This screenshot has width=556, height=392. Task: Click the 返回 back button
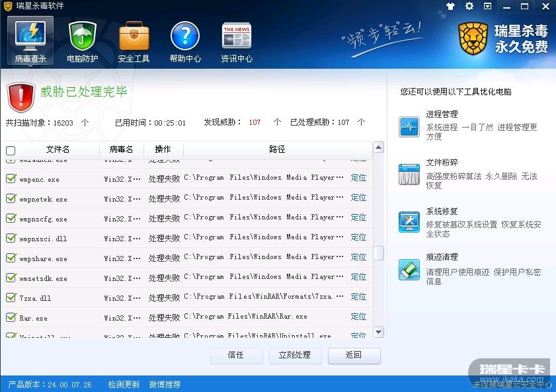point(354,356)
